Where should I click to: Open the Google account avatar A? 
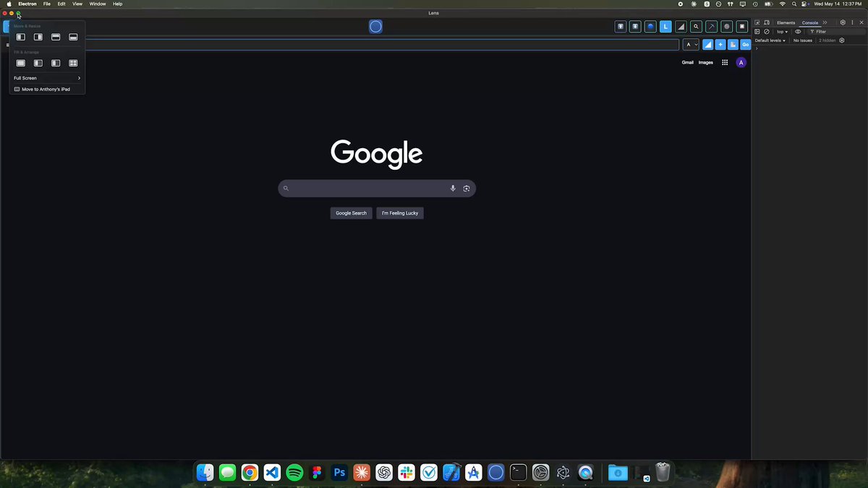tap(741, 62)
